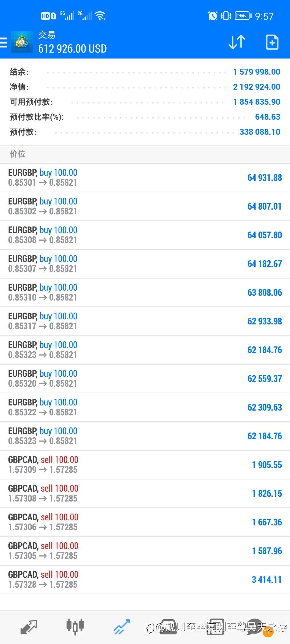Viewport: 290px width, 644px height.
Task: Select EURGBP buy position opened at 0.85317
Action: tap(145, 321)
